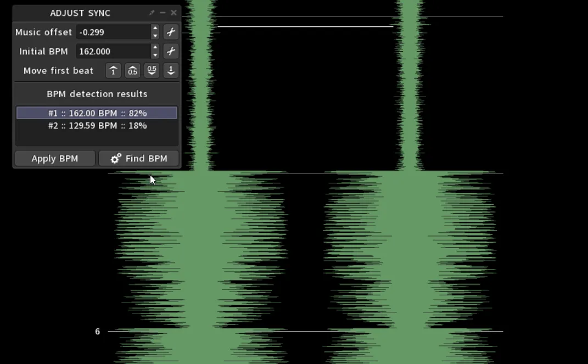
Task: Click the measure 6 label on the waveform
Action: [98, 332]
